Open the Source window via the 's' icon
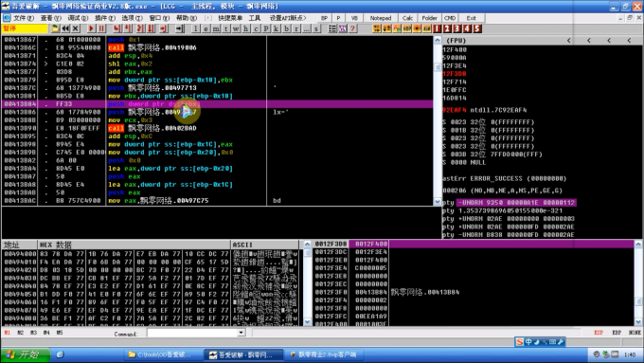 point(316,28)
